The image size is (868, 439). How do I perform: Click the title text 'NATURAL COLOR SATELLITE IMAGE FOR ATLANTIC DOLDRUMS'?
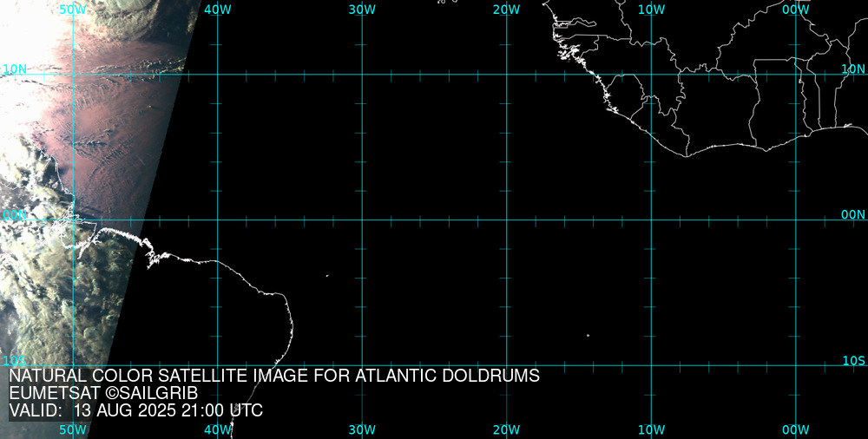pyautogui.click(x=274, y=376)
